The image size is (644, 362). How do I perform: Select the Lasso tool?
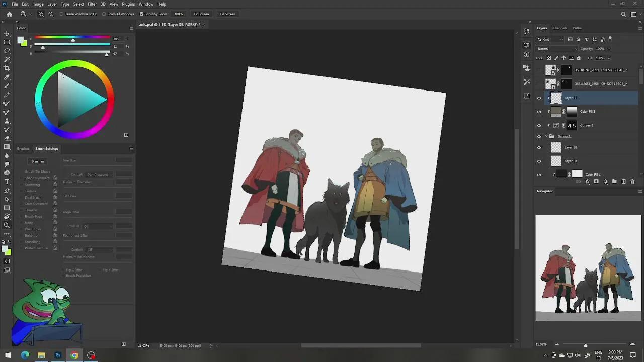7,51
